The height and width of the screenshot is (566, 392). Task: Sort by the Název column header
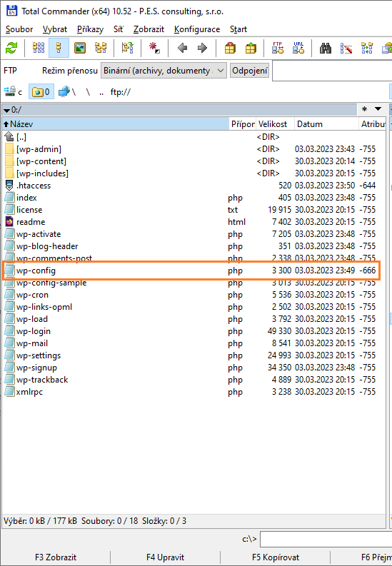click(x=116, y=123)
